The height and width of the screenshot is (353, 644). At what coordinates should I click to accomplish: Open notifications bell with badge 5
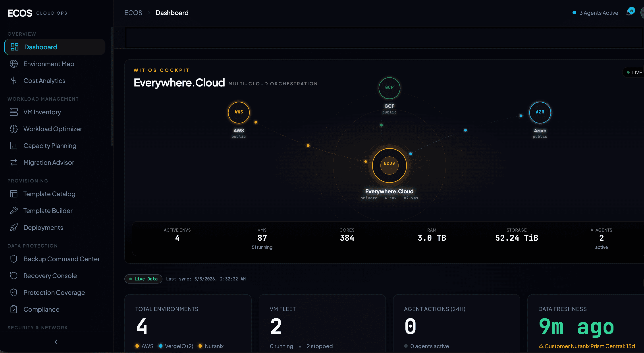pos(629,12)
